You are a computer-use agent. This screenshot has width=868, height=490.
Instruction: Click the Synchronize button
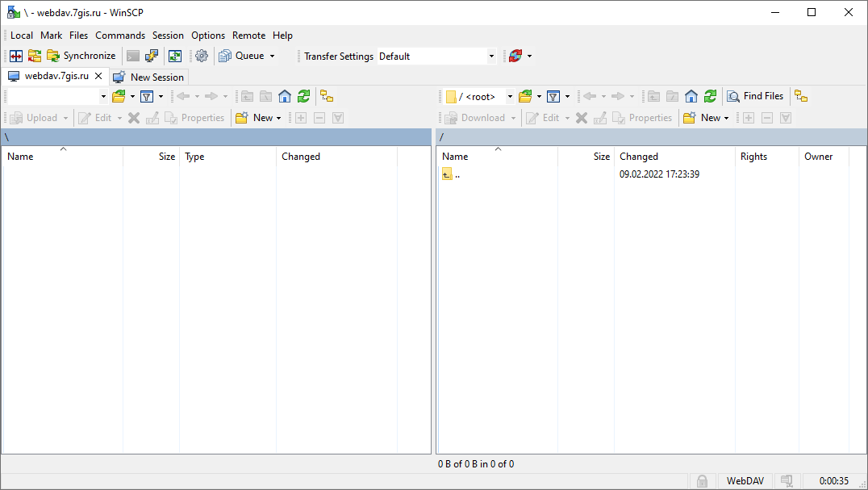[x=81, y=56]
